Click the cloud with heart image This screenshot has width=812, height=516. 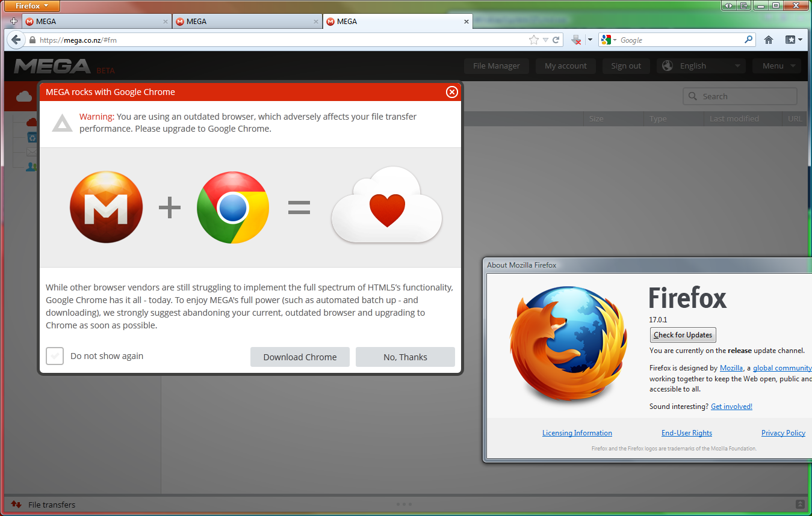(386, 205)
